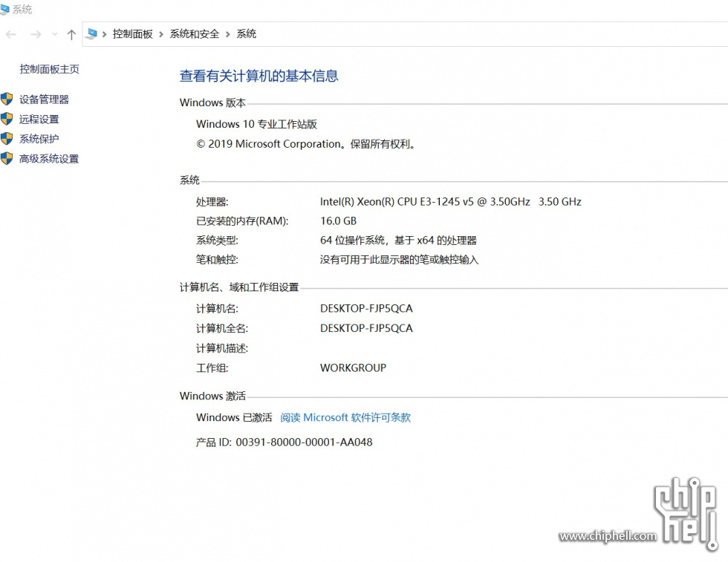Image resolution: width=728 pixels, height=562 pixels.
Task: Select 系统 breadcrumb in address bar
Action: click(247, 34)
